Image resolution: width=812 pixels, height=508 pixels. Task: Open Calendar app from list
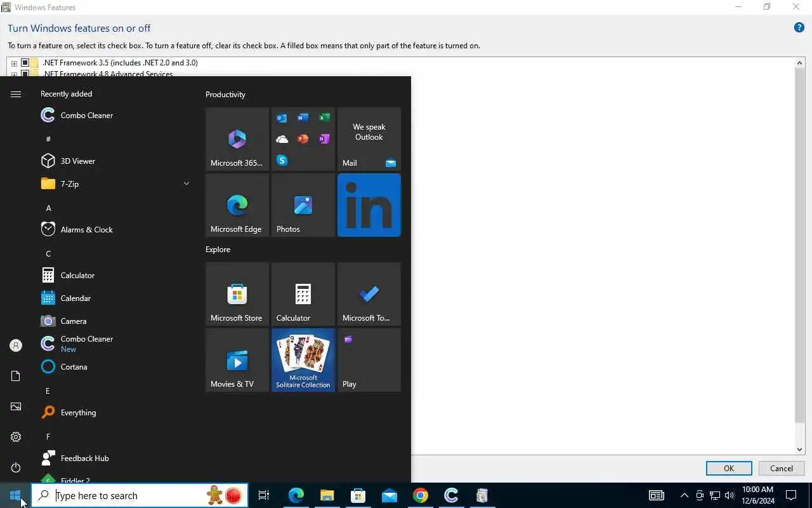pyautogui.click(x=114, y=298)
